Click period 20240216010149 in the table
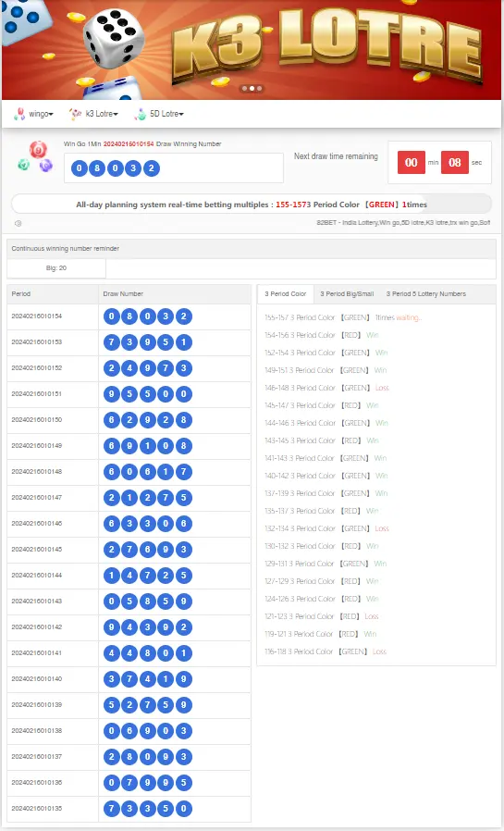This screenshot has width=504, height=831. click(37, 446)
